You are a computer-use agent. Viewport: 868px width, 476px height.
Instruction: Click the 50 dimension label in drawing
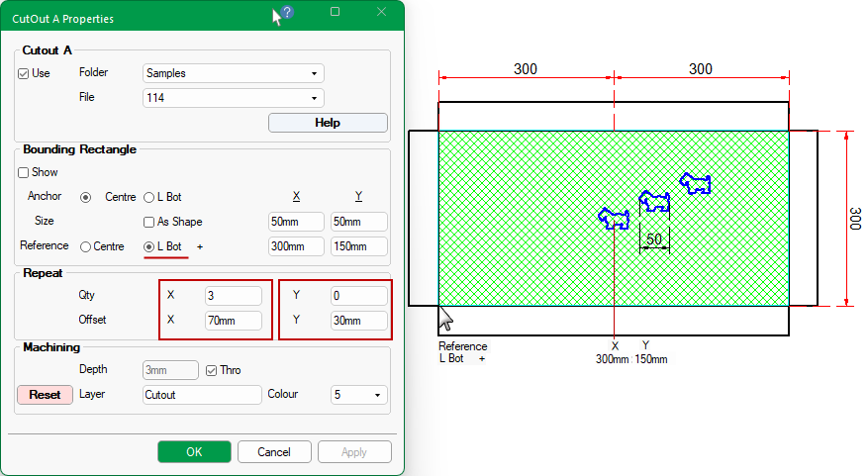coord(654,239)
